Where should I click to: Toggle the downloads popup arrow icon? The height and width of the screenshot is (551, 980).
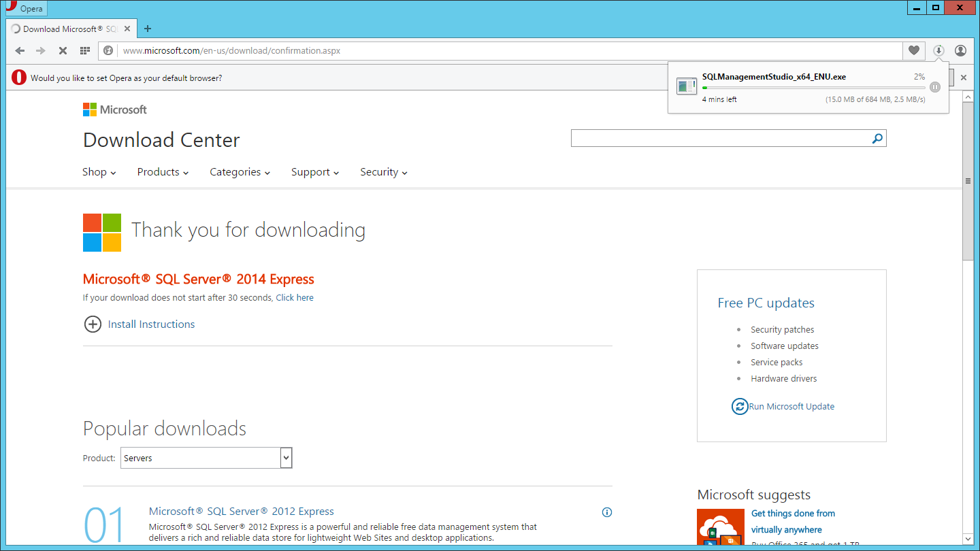pyautogui.click(x=938, y=50)
